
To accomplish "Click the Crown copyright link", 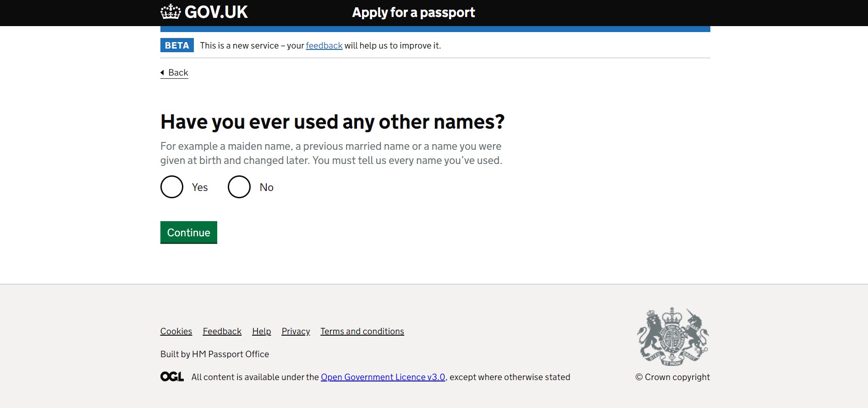I will 672,377.
